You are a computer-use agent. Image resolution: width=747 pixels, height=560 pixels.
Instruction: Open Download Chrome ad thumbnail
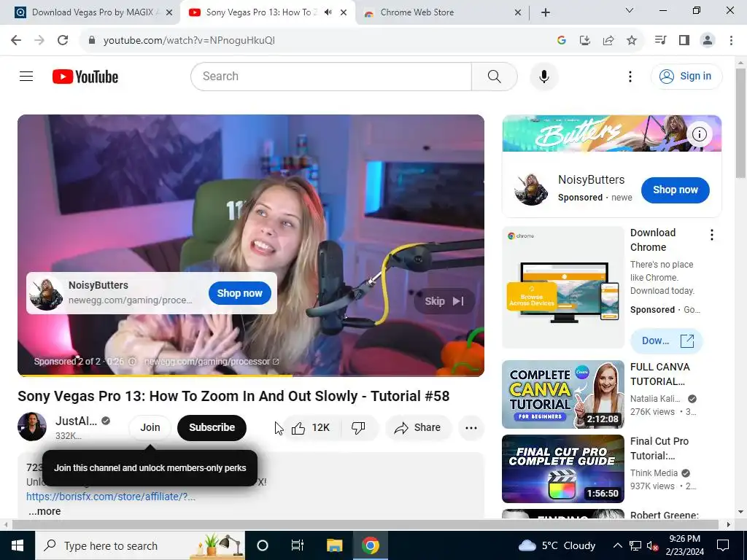pyautogui.click(x=562, y=287)
